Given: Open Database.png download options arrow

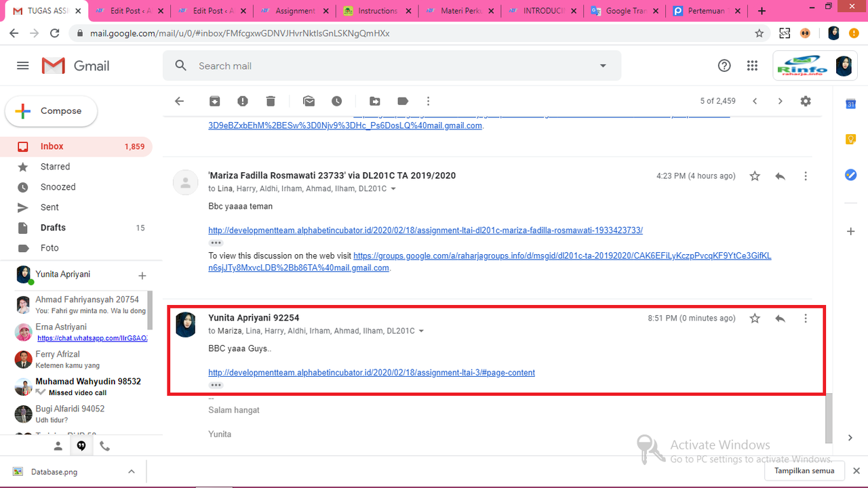Looking at the screenshot, I should point(131,472).
